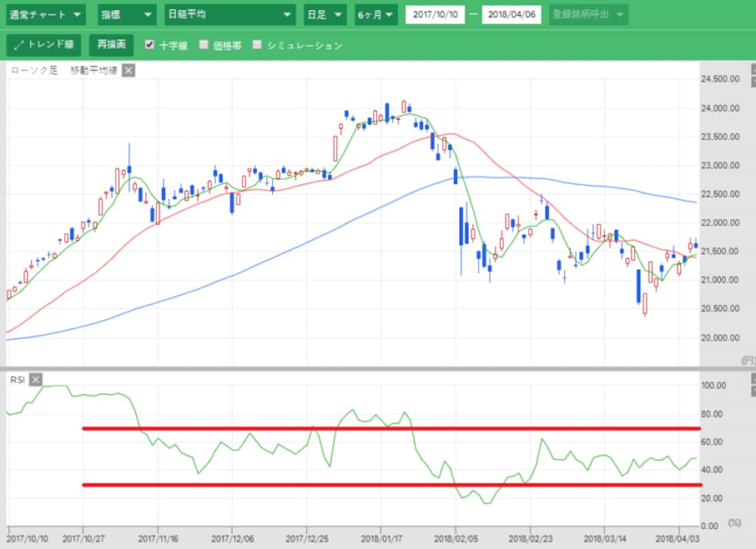
Task: Enable the シミュレーション checkbox
Action: pyautogui.click(x=257, y=45)
